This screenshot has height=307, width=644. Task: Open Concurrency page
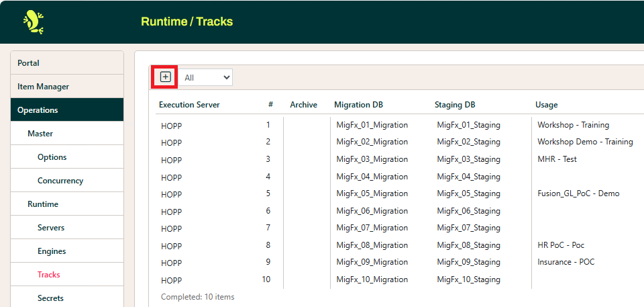click(x=67, y=180)
